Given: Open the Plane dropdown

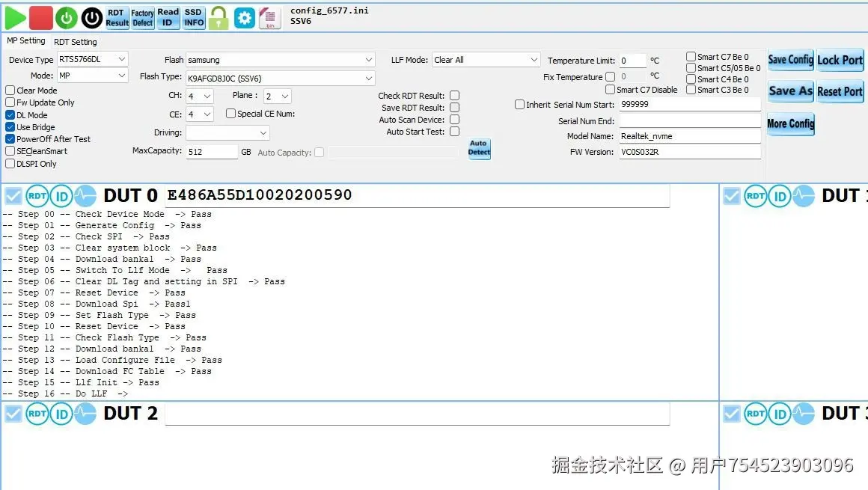Looking at the screenshot, I should (x=278, y=97).
